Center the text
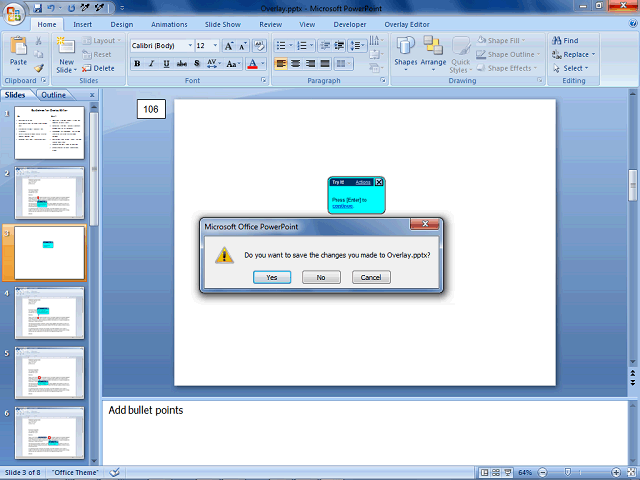 tap(296, 64)
